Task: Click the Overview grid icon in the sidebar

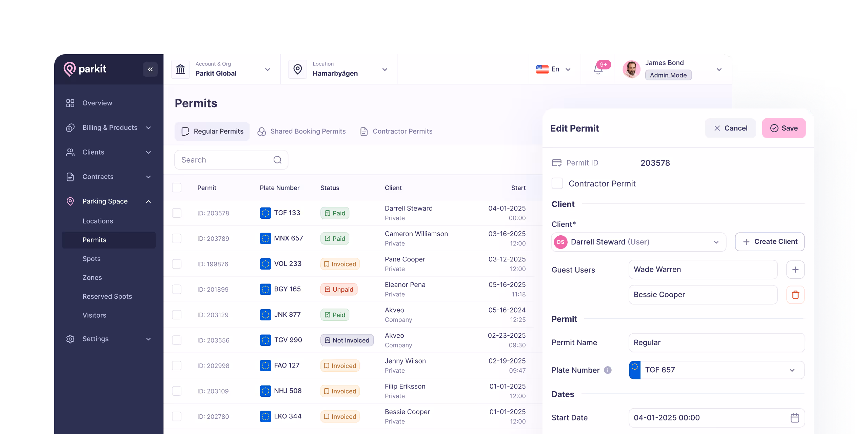Action: tap(70, 103)
